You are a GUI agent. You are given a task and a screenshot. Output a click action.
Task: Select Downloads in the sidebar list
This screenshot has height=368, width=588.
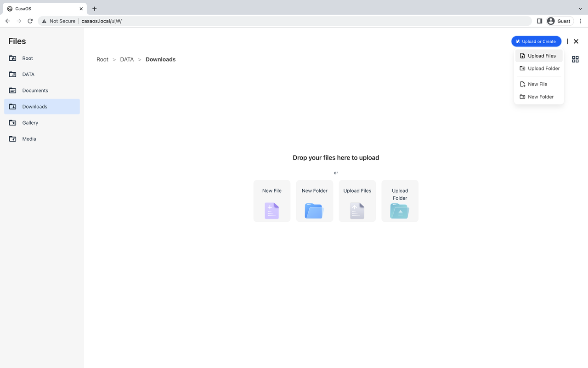click(x=34, y=106)
